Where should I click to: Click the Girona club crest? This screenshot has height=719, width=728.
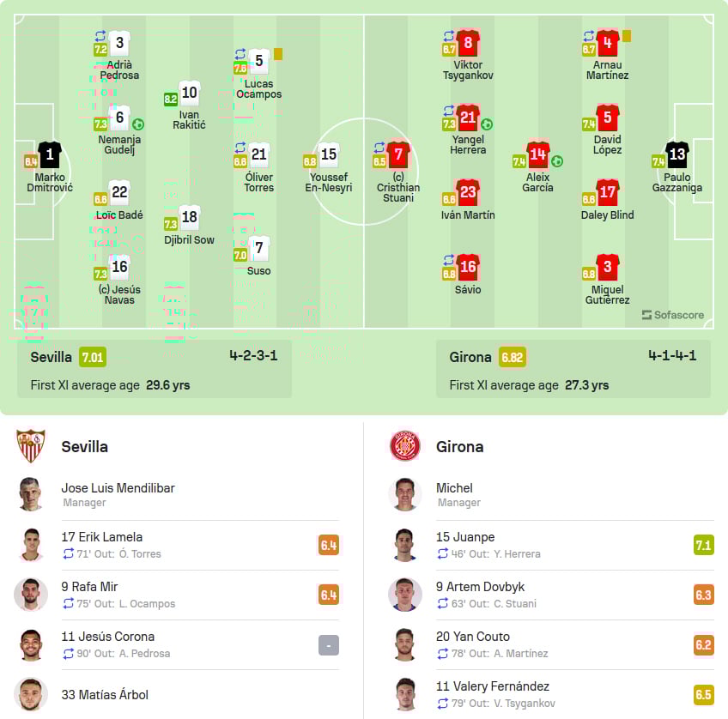click(404, 446)
